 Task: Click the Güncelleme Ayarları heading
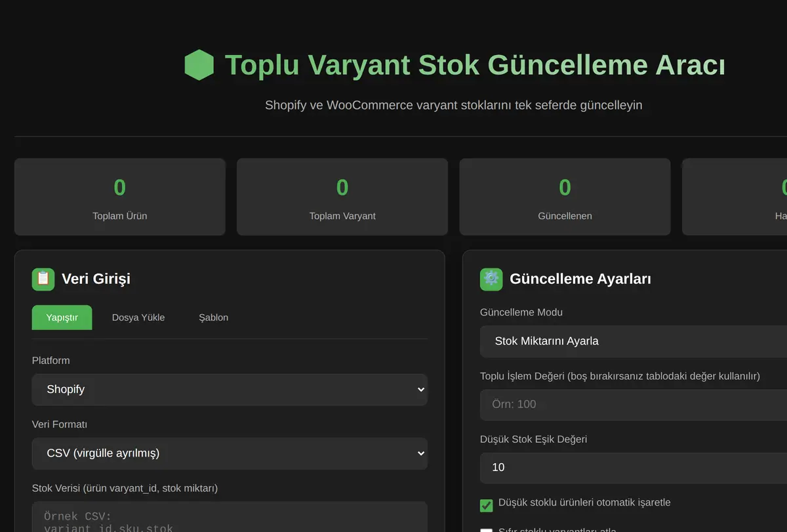click(580, 279)
